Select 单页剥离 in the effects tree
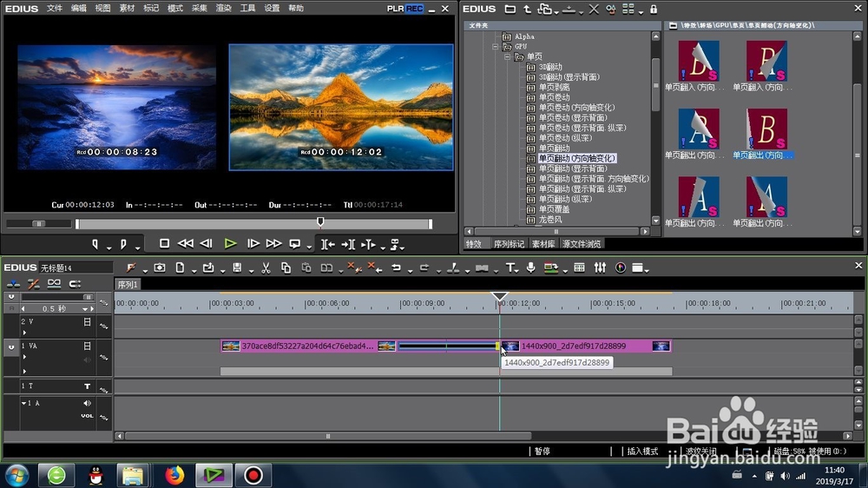This screenshot has height=488, width=868. 554,87
